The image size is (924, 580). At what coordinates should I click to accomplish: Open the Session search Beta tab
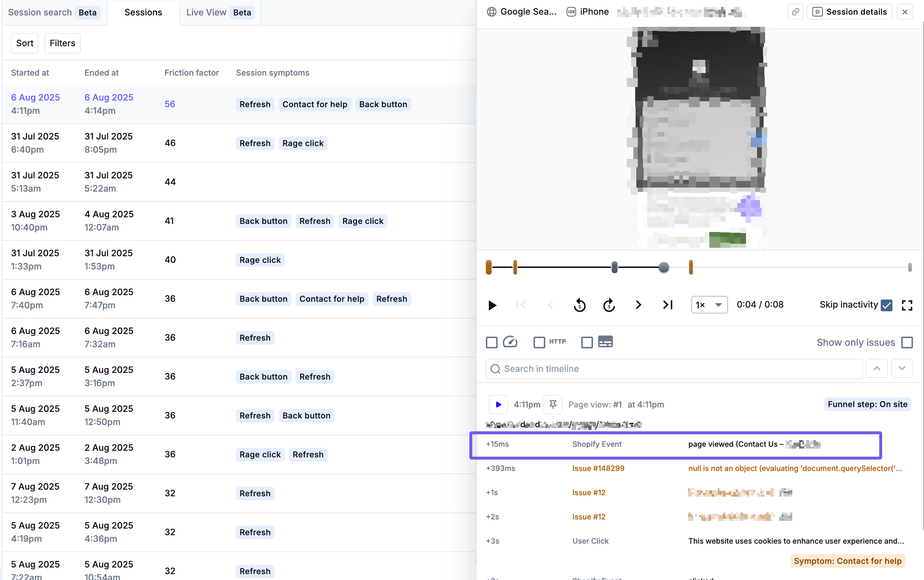(54, 12)
